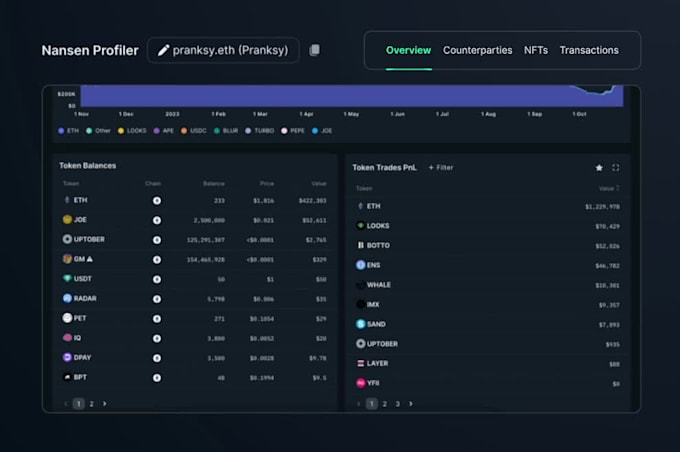Click the pranksy.eth (Pranksy) address field

[223, 50]
